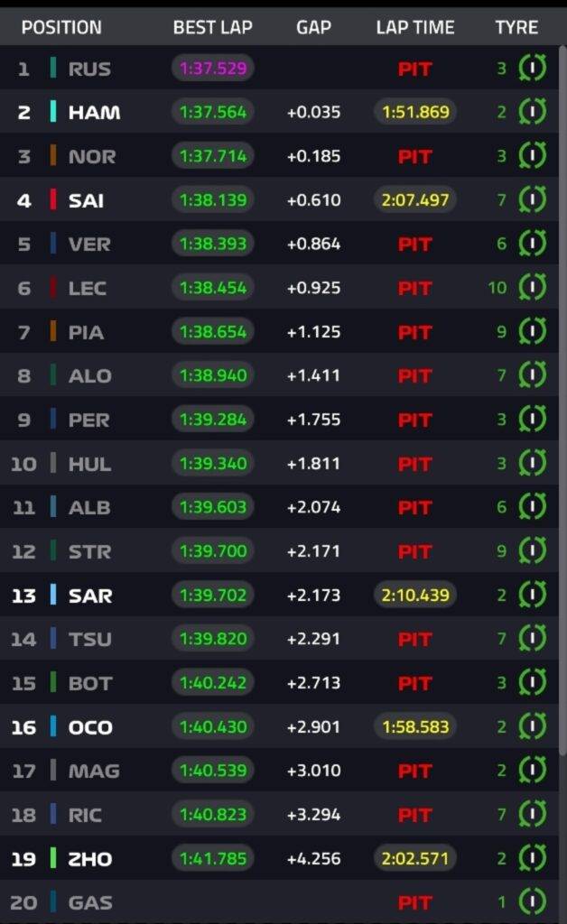
Task: Click the red PIT status for Norris
Action: (x=414, y=156)
